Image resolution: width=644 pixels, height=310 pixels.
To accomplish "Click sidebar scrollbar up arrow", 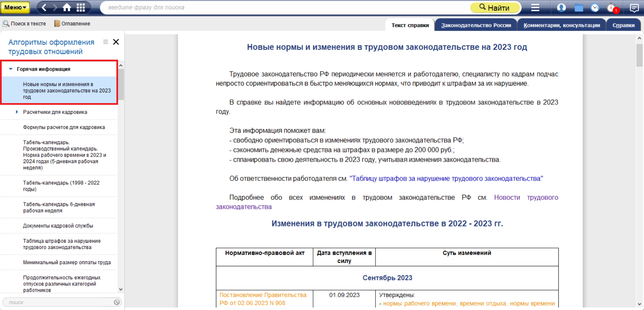I will click(x=121, y=65).
